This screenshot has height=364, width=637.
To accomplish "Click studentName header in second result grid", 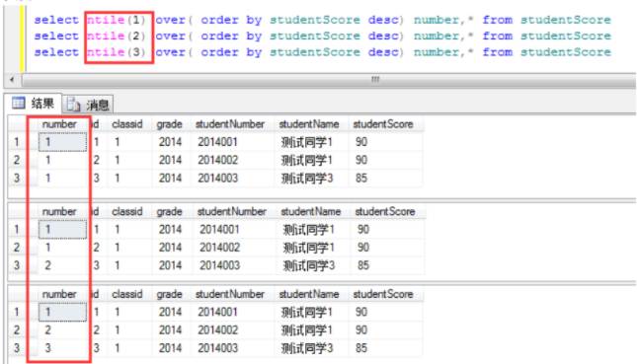I will click(310, 211).
